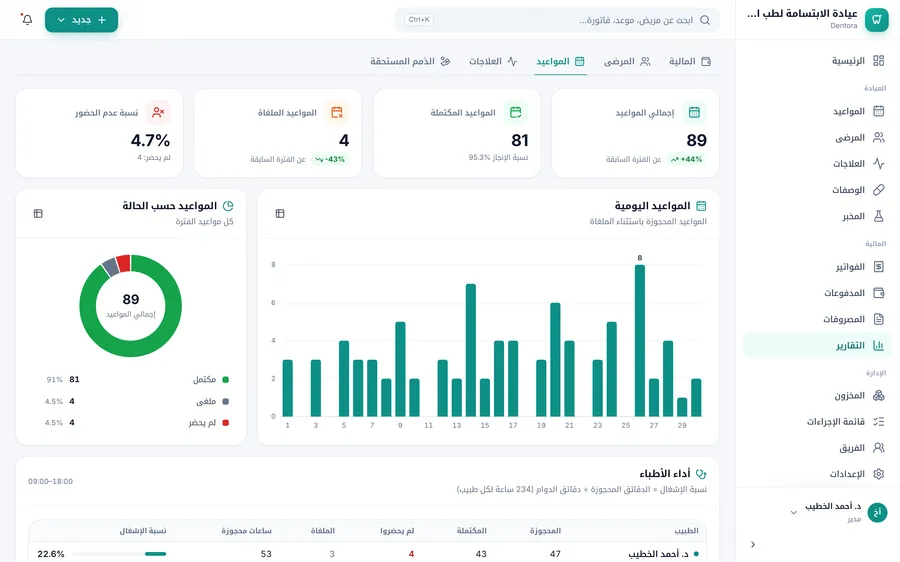Click red لم يحضر legend swatch

tap(226, 423)
